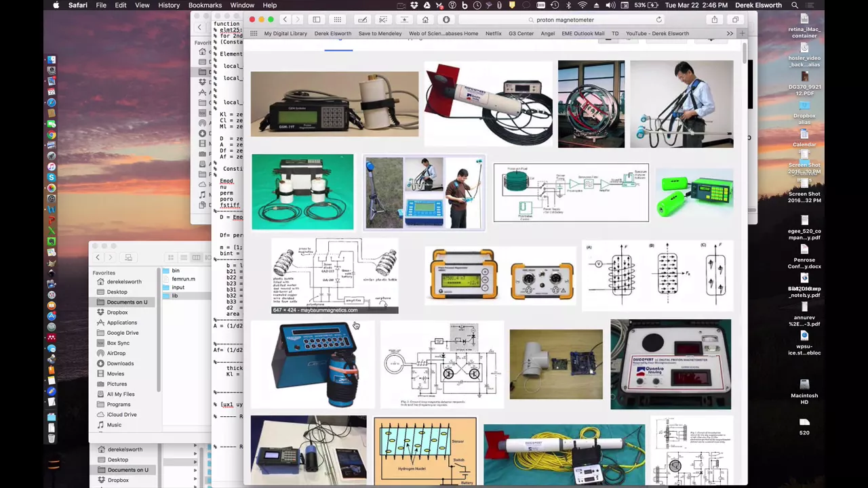Viewport: 868px width, 488px height.
Task: Show the Safari sidebar
Action: (316, 20)
